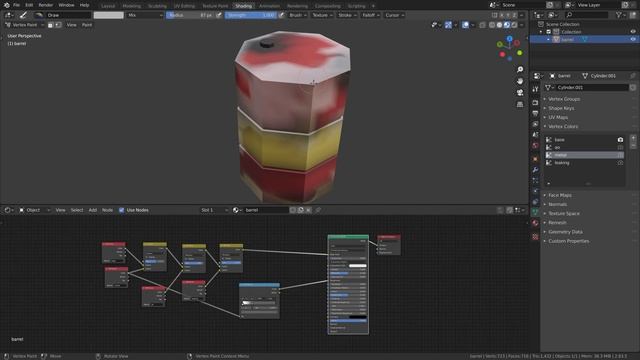This screenshot has width=640, height=360.
Task: Open the viewport View menu
Action: 71,25
